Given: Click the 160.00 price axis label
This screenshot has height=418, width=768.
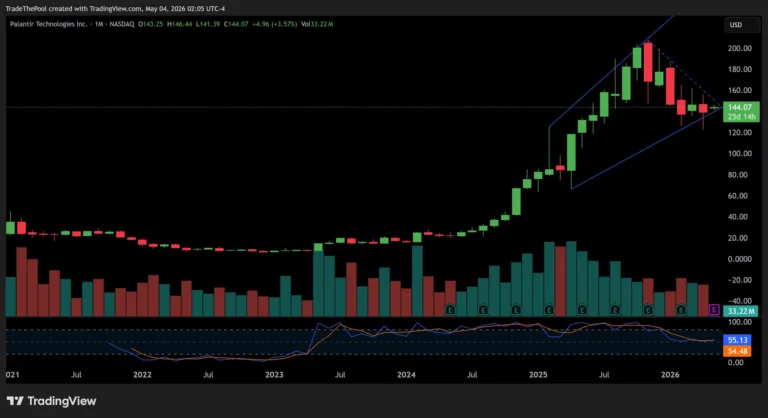Looking at the screenshot, I should coord(740,90).
